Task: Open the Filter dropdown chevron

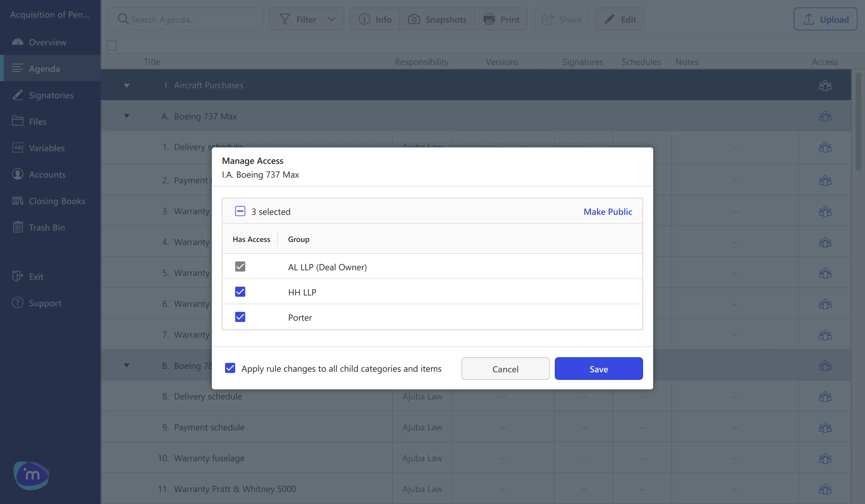Action: 331,19
